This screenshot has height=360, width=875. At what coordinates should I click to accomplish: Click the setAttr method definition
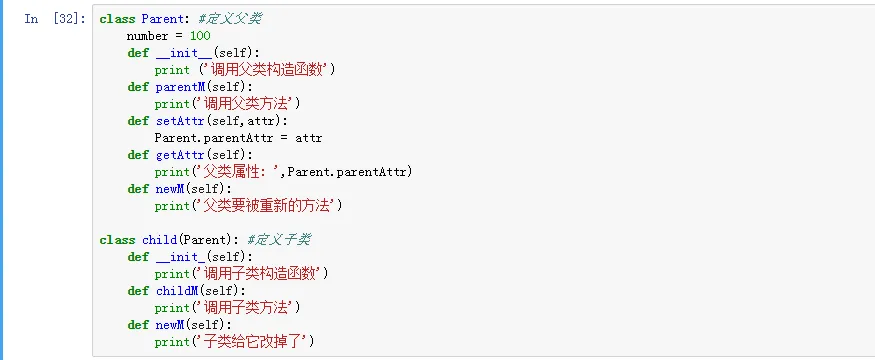(208, 121)
